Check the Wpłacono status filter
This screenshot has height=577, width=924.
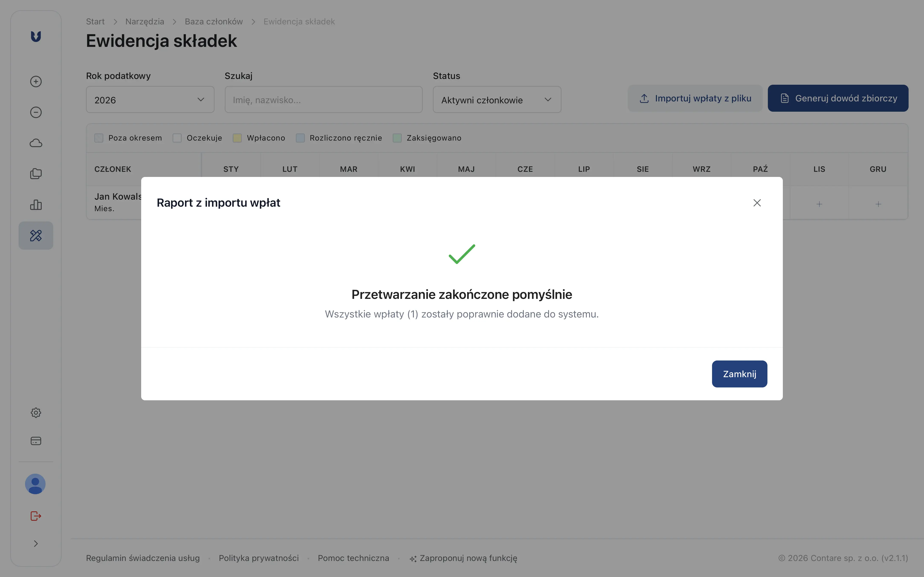click(x=237, y=138)
